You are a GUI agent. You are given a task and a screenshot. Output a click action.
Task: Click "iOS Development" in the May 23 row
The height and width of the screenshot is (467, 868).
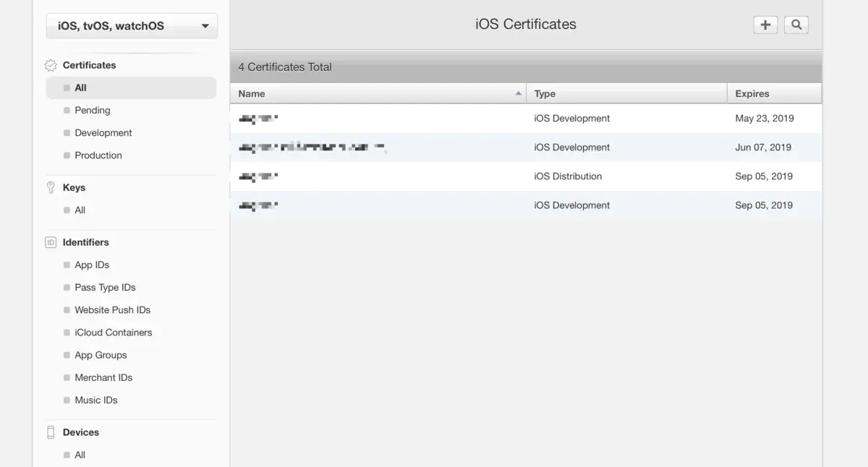point(572,119)
